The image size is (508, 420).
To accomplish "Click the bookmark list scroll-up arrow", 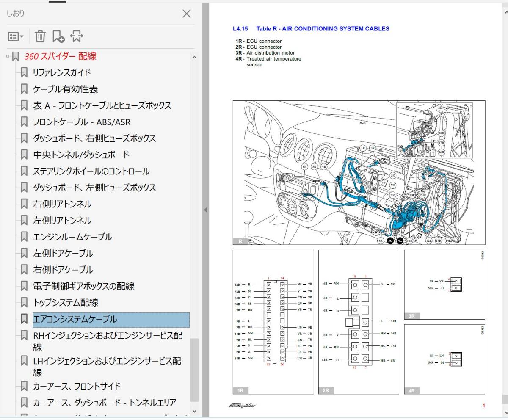I will pyautogui.click(x=194, y=57).
